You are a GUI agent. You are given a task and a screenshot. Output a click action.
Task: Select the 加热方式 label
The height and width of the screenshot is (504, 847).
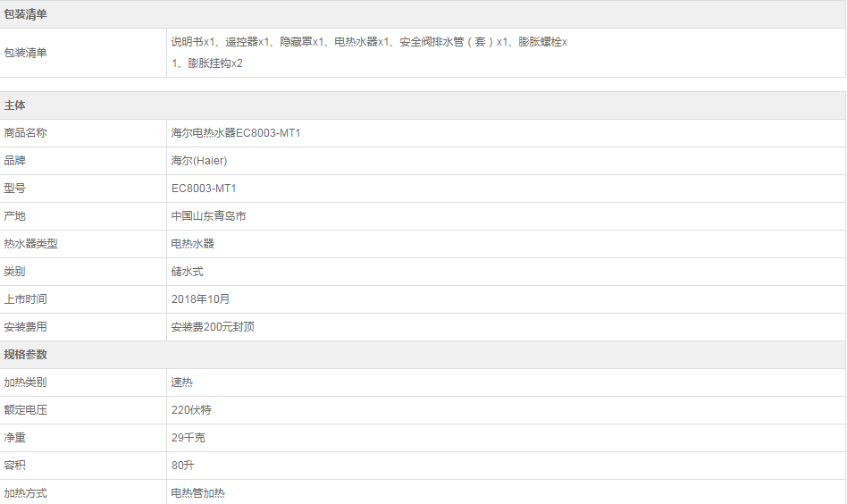tap(25, 493)
